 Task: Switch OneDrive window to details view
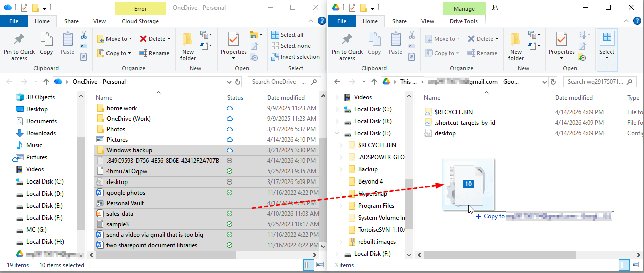308,265
